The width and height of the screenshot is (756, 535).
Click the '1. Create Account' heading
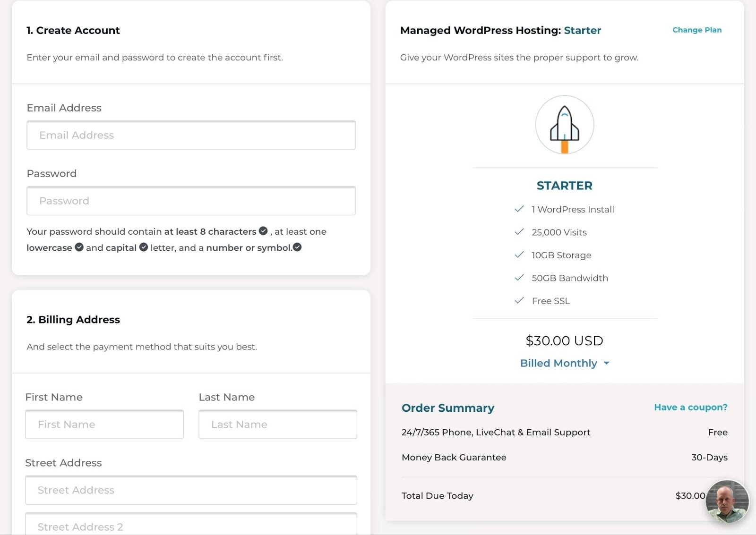pyautogui.click(x=73, y=30)
